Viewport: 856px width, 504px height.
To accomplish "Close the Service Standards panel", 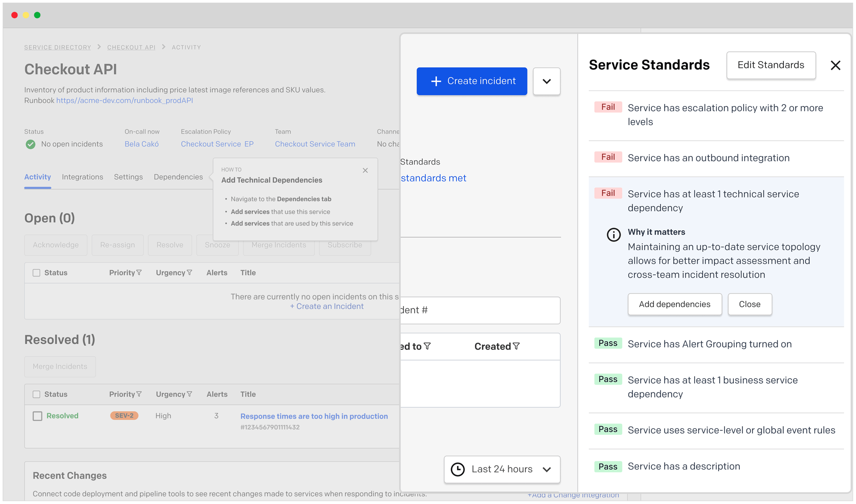I will 835,65.
